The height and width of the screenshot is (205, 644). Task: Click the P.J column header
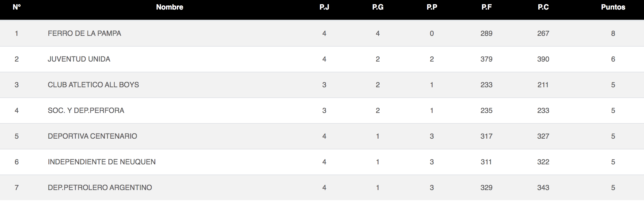(324, 7)
